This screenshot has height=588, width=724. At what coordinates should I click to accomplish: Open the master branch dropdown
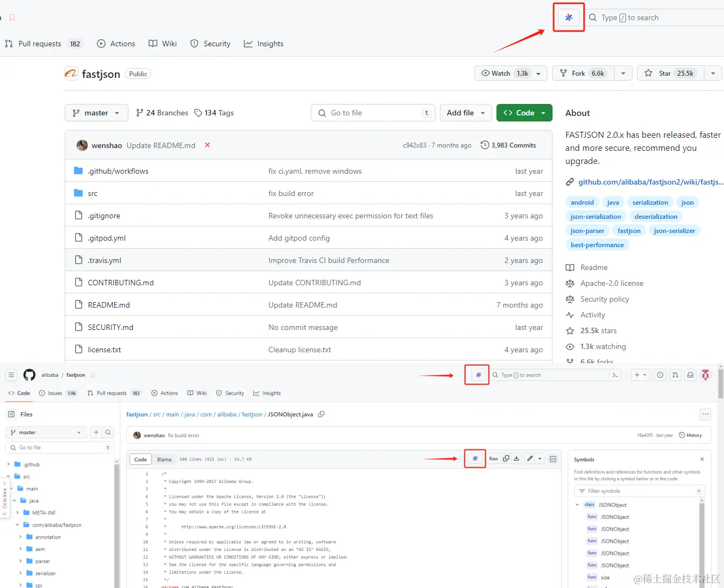(96, 113)
